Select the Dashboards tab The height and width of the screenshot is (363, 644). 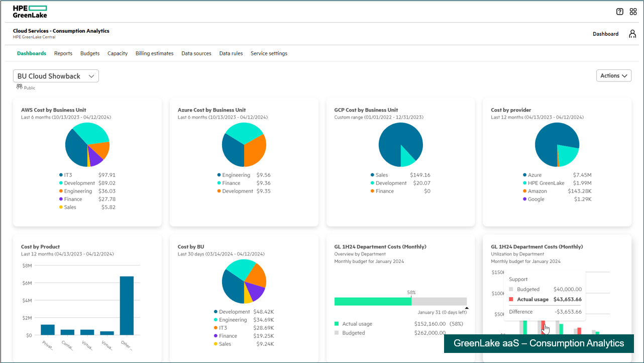tap(32, 53)
